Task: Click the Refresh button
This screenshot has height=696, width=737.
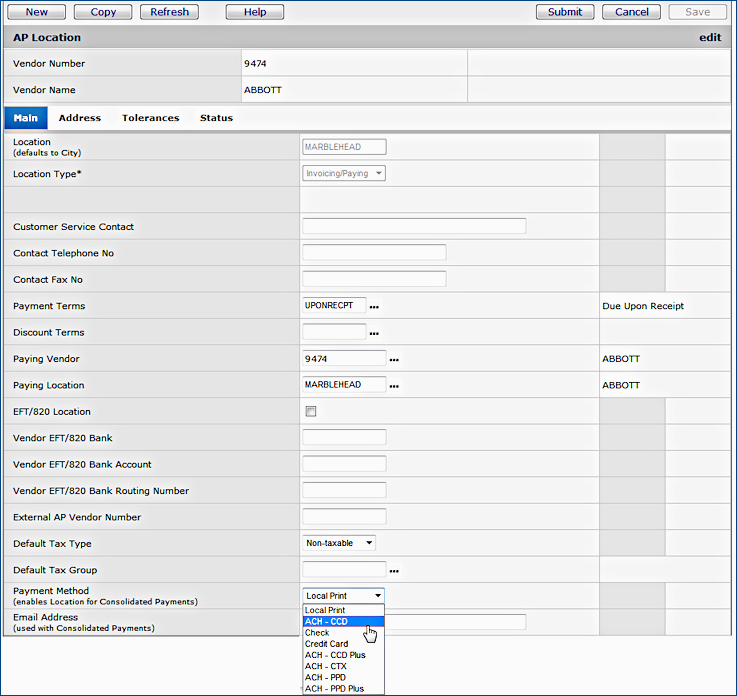Action: (168, 12)
